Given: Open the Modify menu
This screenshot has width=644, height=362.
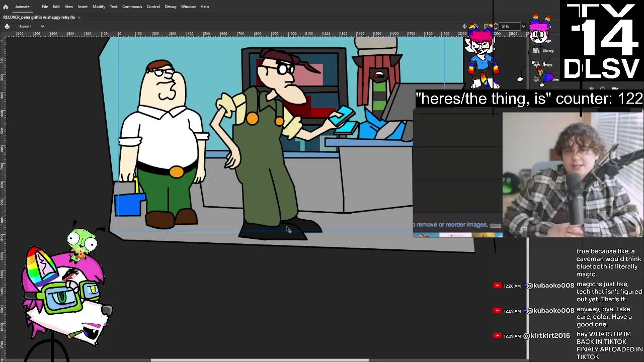Looking at the screenshot, I should tap(99, 7).
